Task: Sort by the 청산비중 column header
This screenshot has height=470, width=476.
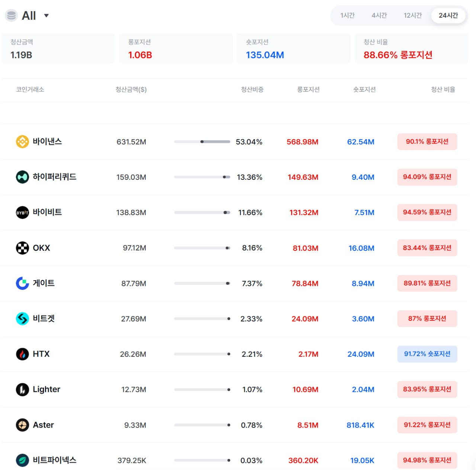Action: tap(252, 90)
